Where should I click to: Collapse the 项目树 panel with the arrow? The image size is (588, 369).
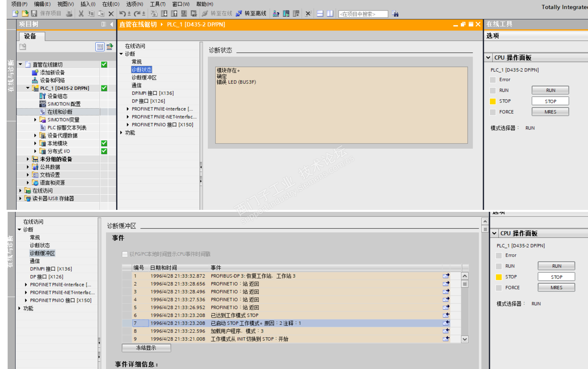111,24
